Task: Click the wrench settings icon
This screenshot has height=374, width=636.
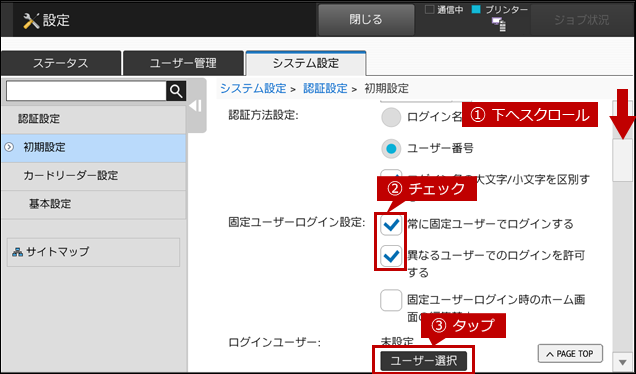Action: 31,20
